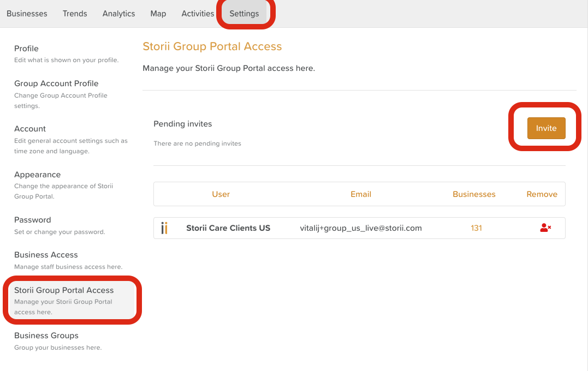The image size is (588, 371).
Task: Go to the Trends tab
Action: point(75,14)
